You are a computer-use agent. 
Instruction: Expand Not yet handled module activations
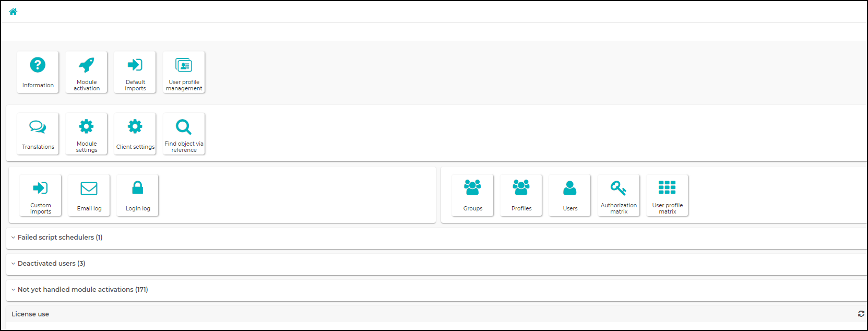click(436, 290)
